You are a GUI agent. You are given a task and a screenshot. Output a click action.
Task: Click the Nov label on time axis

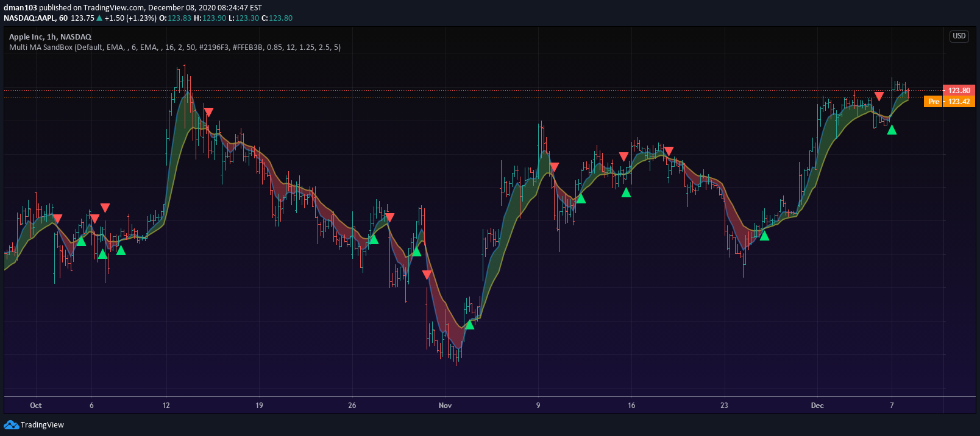pyautogui.click(x=446, y=406)
